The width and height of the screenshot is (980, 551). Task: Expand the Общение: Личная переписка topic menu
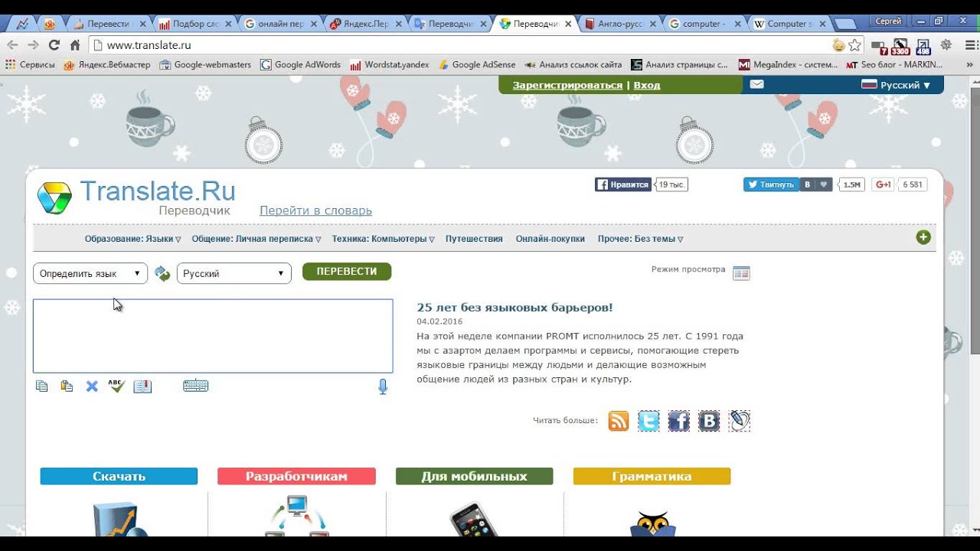(x=256, y=239)
